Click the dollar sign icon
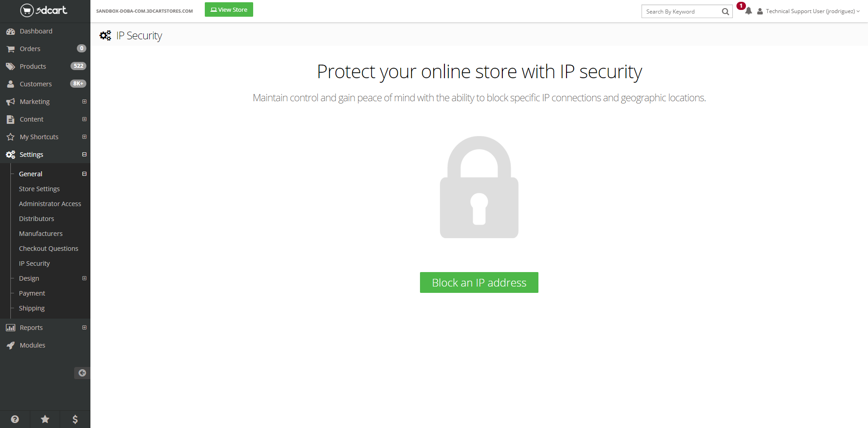Image resolution: width=868 pixels, height=428 pixels. coord(75,419)
